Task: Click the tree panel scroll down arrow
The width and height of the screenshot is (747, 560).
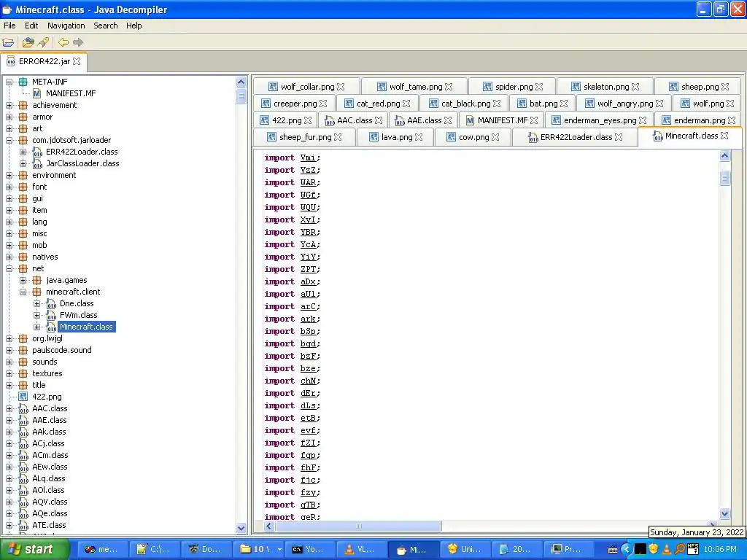Action: [241, 528]
